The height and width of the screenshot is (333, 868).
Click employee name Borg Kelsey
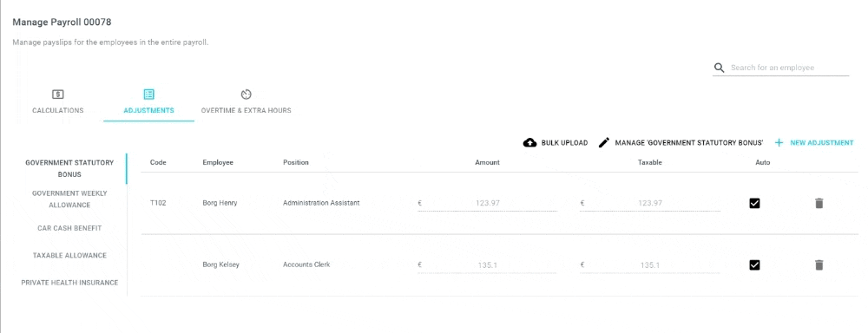tap(220, 265)
